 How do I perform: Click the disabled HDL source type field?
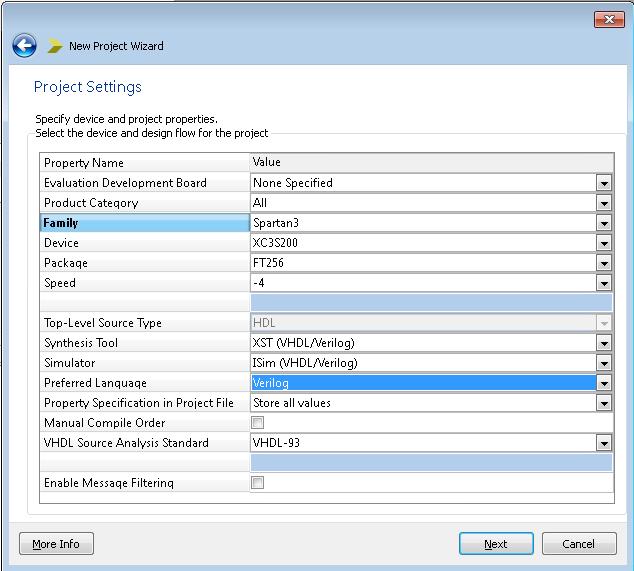[431, 323]
